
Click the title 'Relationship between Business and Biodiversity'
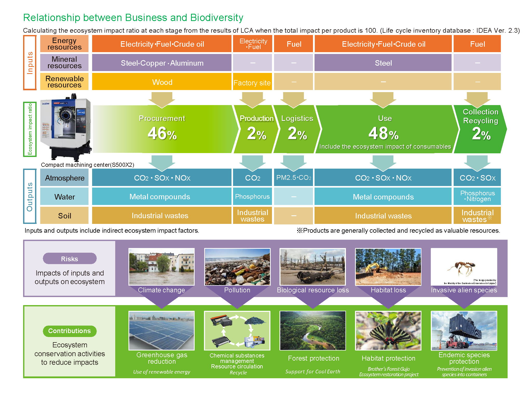(x=133, y=18)
